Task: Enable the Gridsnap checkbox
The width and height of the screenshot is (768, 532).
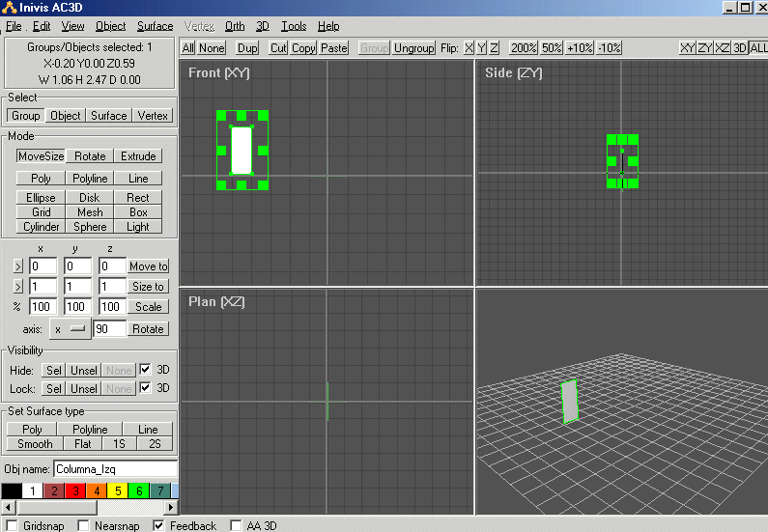Action: (12, 525)
